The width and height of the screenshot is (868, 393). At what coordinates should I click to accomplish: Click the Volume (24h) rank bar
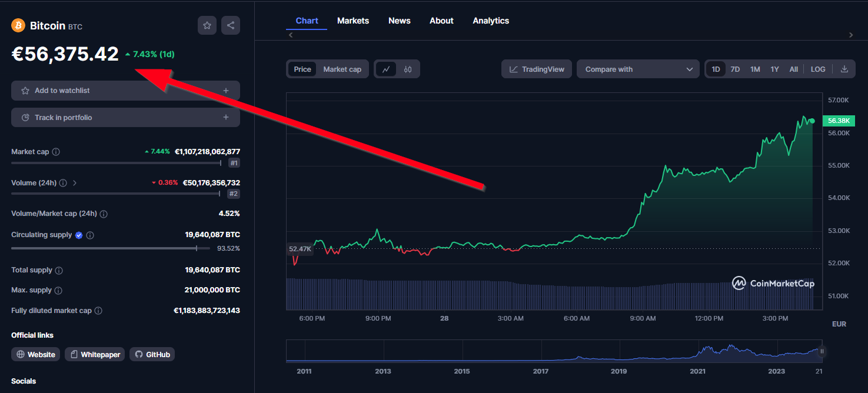(x=116, y=194)
